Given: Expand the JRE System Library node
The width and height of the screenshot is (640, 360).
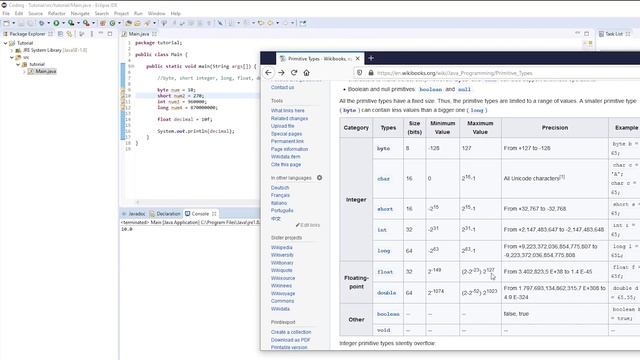Looking at the screenshot, I should coord(11,50).
